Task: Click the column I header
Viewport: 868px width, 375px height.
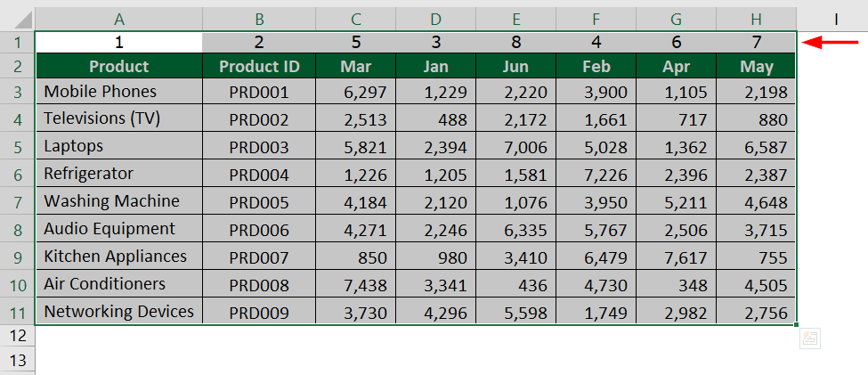Action: click(x=836, y=19)
